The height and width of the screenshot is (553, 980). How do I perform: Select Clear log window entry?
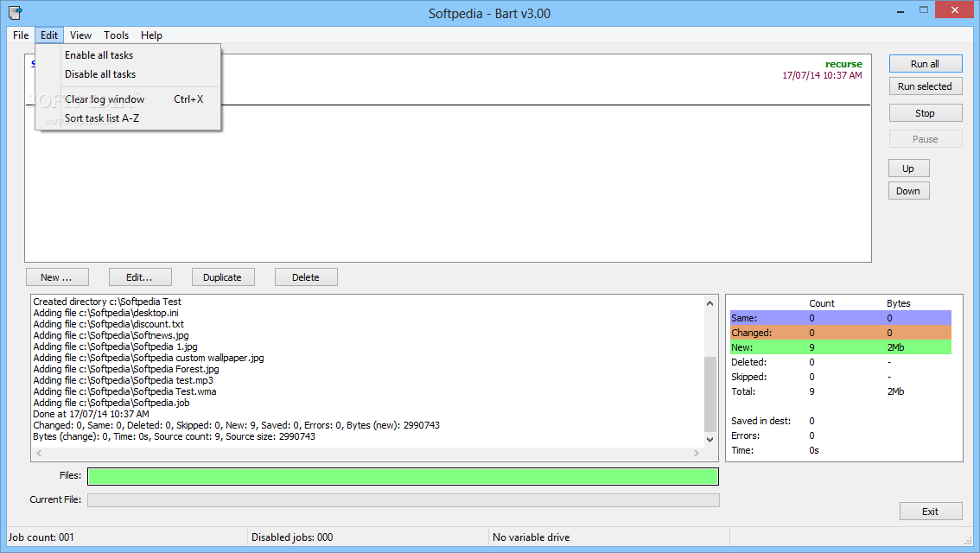128,99
